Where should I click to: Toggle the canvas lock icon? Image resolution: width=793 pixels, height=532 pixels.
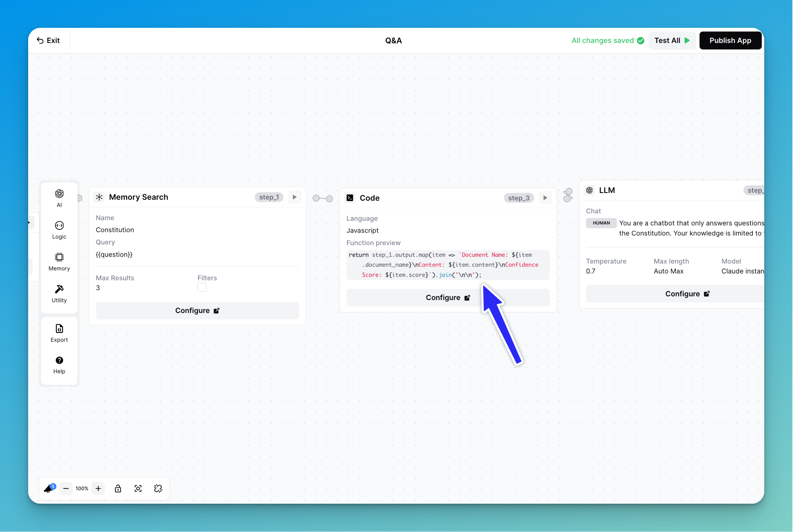tap(118, 488)
